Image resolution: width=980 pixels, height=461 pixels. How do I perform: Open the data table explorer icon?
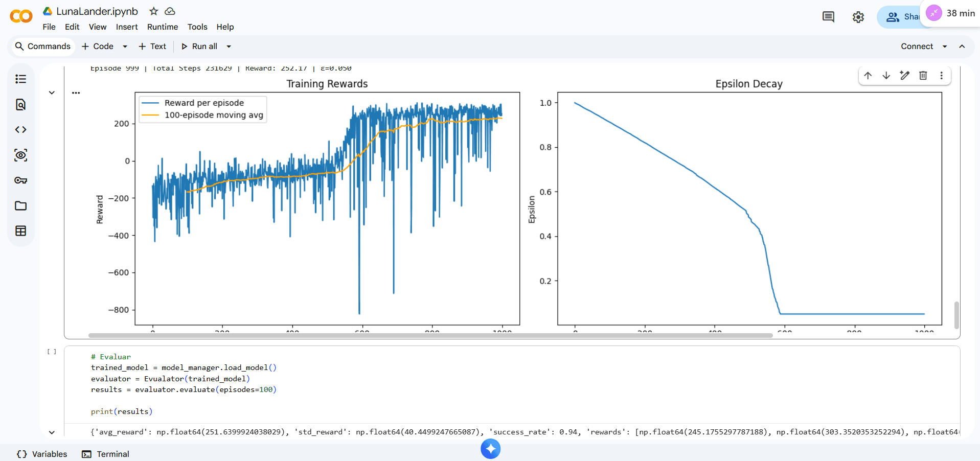click(20, 231)
